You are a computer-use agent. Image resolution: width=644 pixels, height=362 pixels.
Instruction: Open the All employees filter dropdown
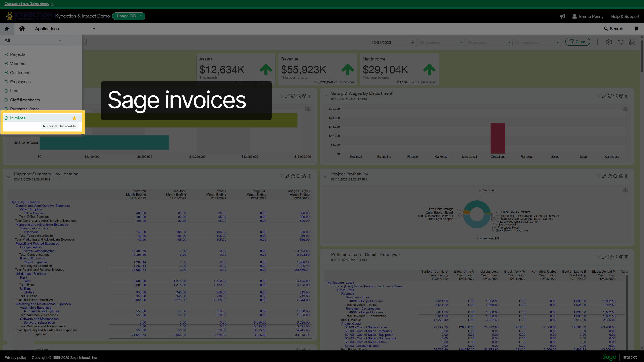click(x=537, y=42)
